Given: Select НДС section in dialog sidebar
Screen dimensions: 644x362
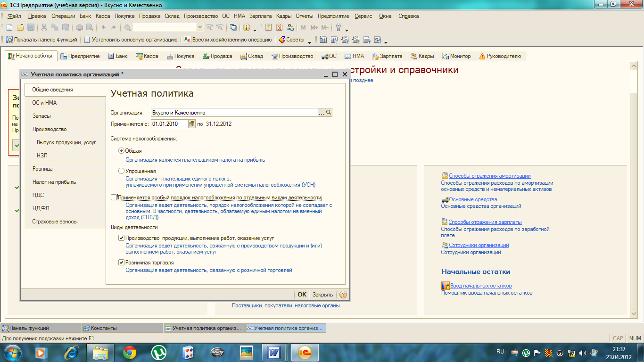Looking at the screenshot, I should pyautogui.click(x=65, y=195).
